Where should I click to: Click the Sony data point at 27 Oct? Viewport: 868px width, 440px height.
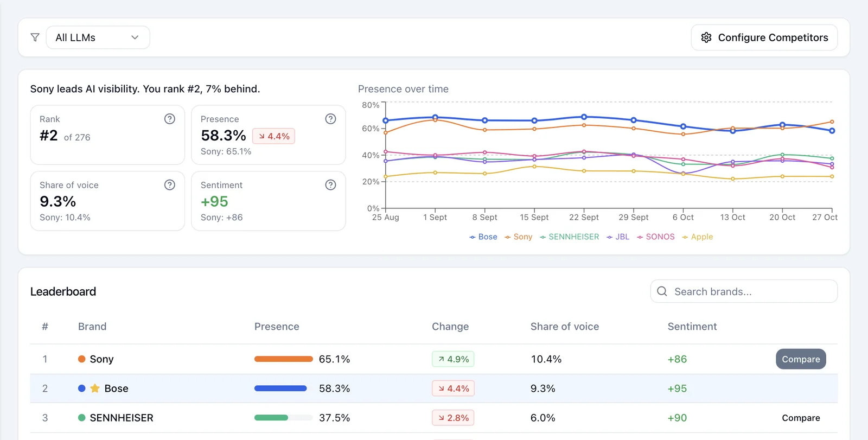832,122
